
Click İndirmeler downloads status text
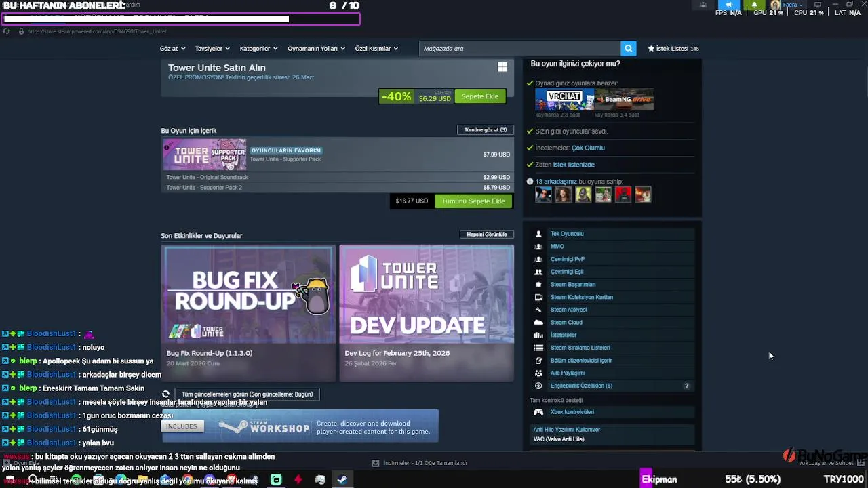click(x=425, y=463)
